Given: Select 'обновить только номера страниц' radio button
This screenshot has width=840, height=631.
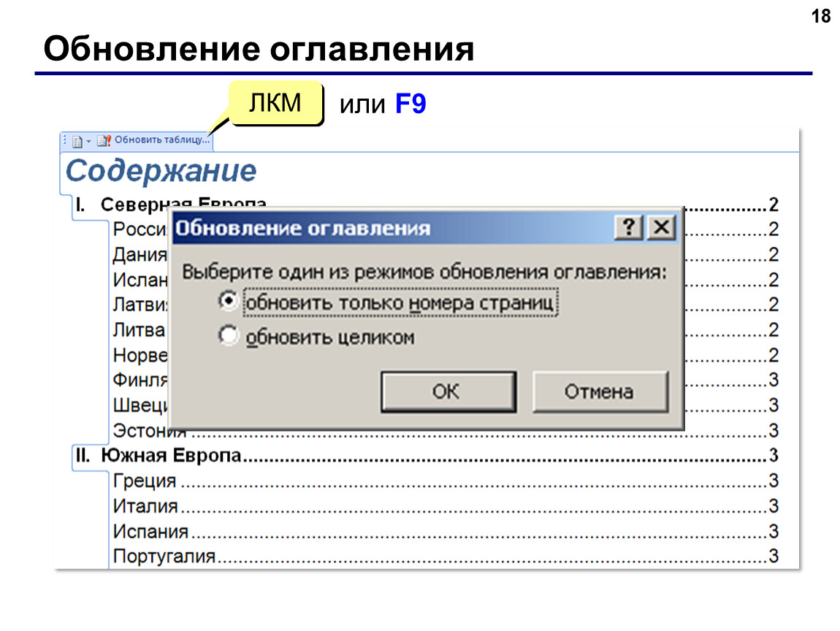Looking at the screenshot, I should tap(228, 300).
